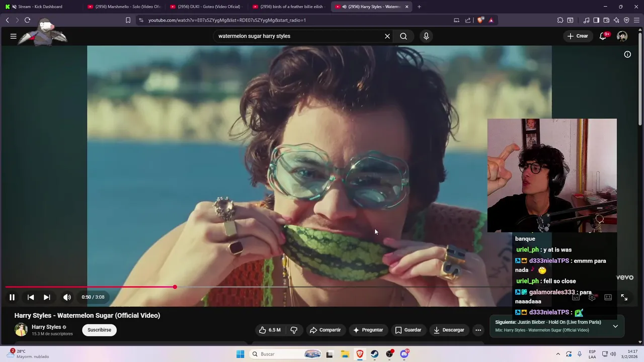The height and width of the screenshot is (362, 644).
Task: Open the Preguntar AI button
Action: coord(368,330)
